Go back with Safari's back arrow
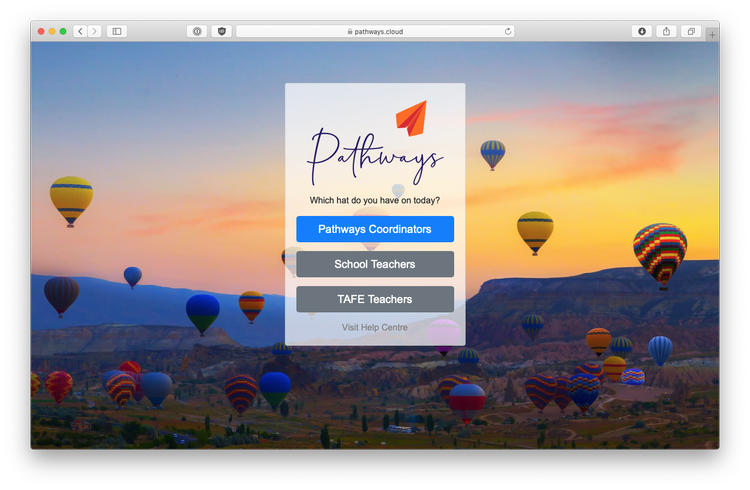The height and width of the screenshot is (490, 750). pyautogui.click(x=80, y=32)
